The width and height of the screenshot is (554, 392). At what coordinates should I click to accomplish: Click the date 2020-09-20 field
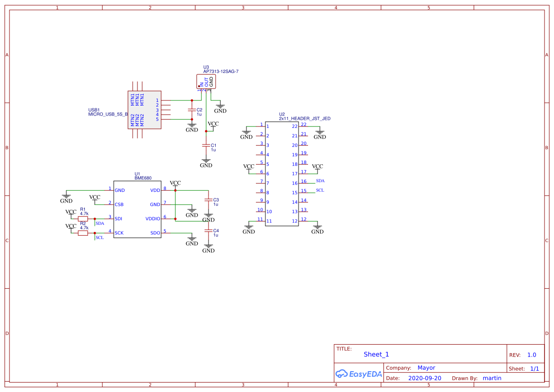(424, 378)
